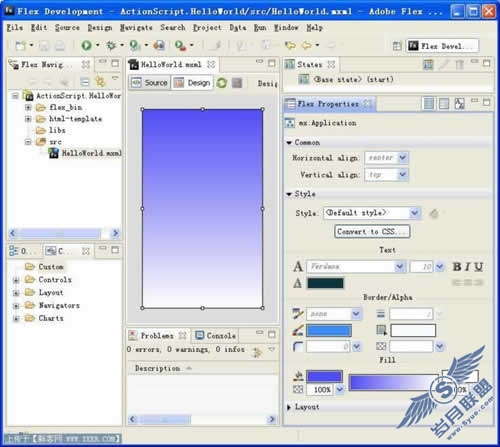
Task: Open the font size dropdown
Action: pos(440,267)
